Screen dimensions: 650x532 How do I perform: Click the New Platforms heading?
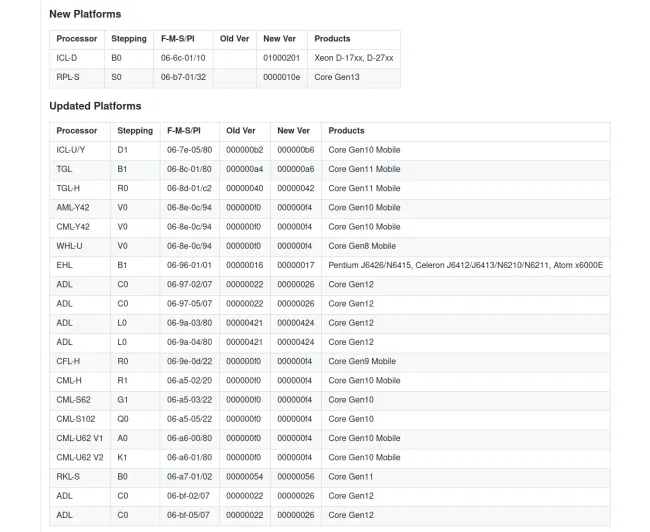click(x=85, y=14)
